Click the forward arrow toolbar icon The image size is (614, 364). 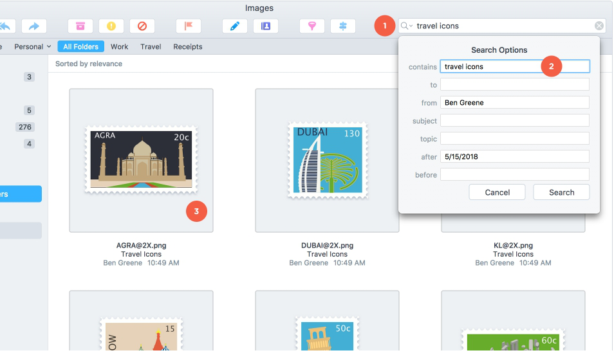pos(34,26)
